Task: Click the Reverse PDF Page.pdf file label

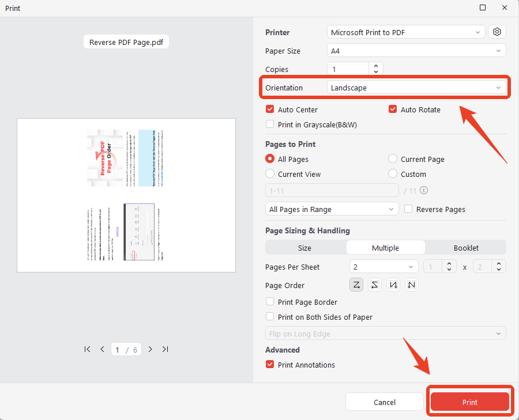Action: pos(126,42)
